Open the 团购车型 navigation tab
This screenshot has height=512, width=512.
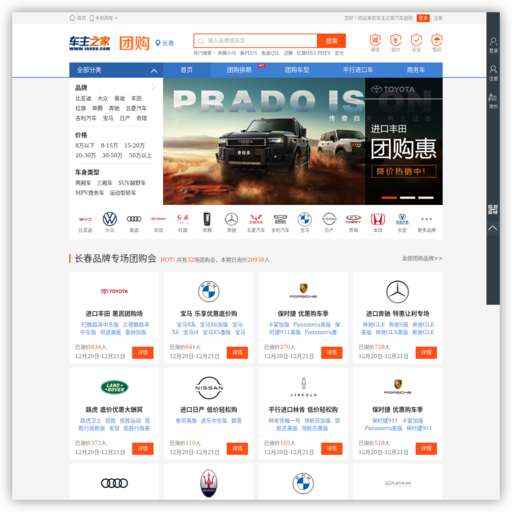point(297,70)
